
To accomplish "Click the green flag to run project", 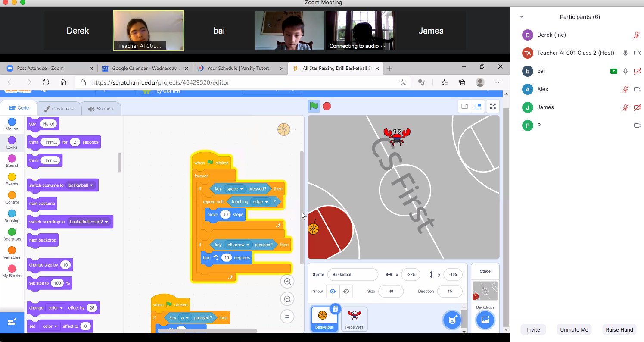I will (x=314, y=106).
